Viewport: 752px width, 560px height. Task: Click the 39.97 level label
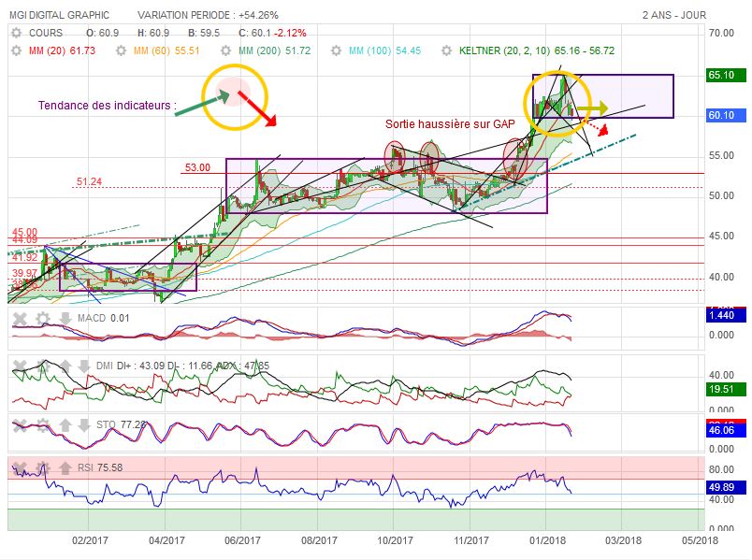[x=25, y=273]
